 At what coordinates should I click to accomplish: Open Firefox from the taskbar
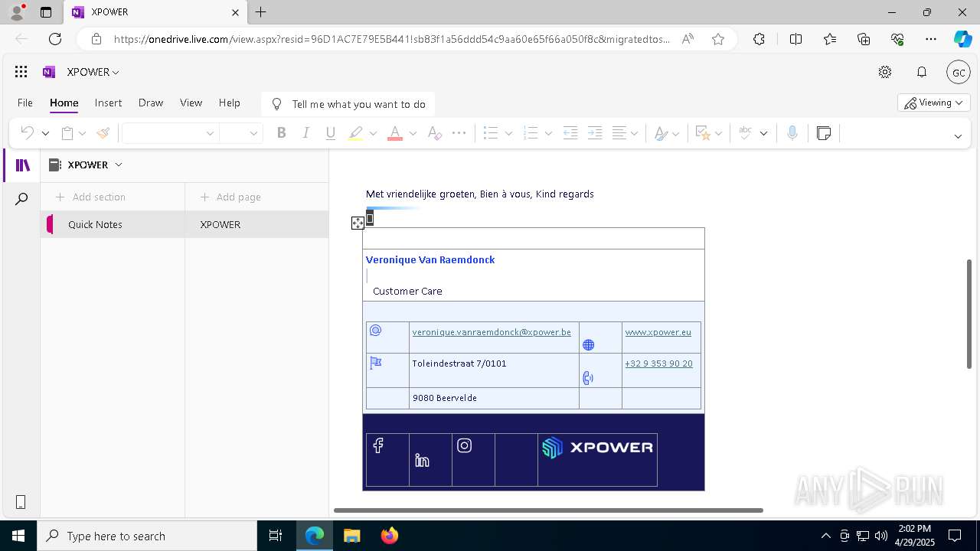pyautogui.click(x=390, y=536)
